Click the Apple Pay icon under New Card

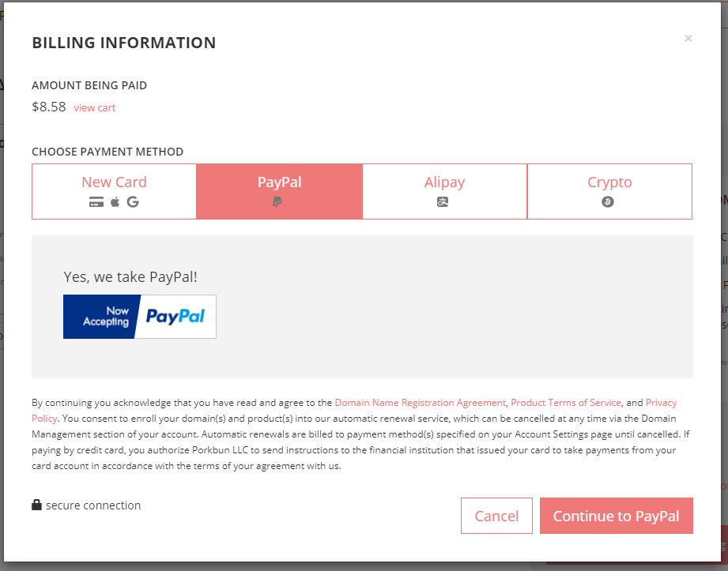[115, 201]
